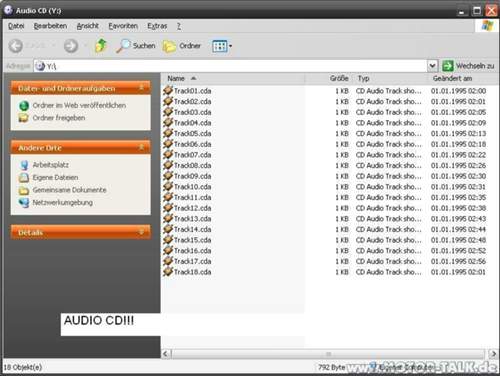This screenshot has height=376, width=500.
Task: Click the Eigene Dateien folder icon
Action: (24, 178)
